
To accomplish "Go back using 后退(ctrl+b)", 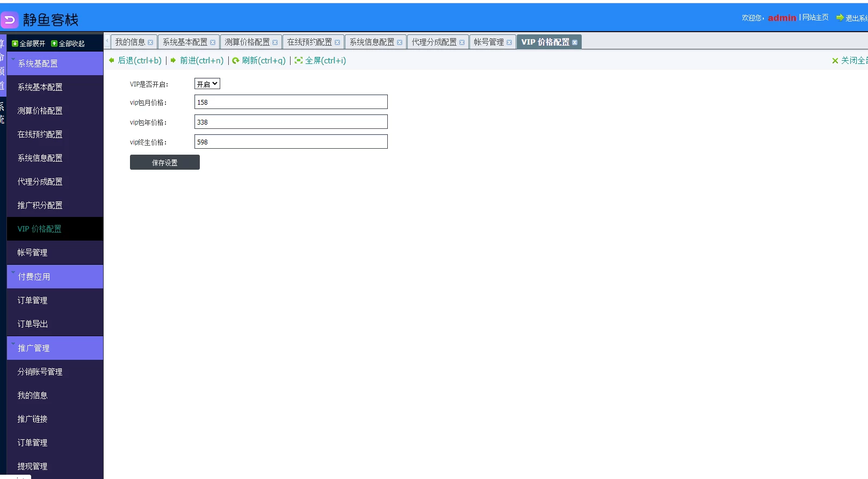I will tap(139, 61).
